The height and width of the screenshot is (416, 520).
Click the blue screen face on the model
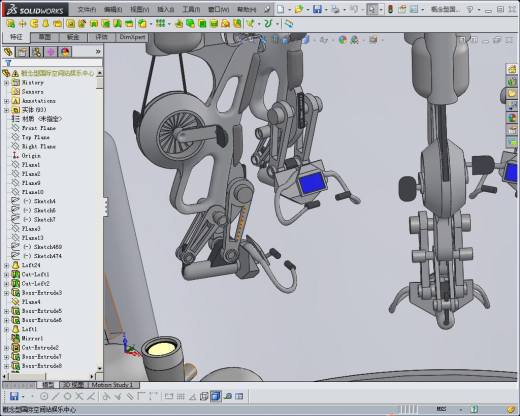click(312, 184)
